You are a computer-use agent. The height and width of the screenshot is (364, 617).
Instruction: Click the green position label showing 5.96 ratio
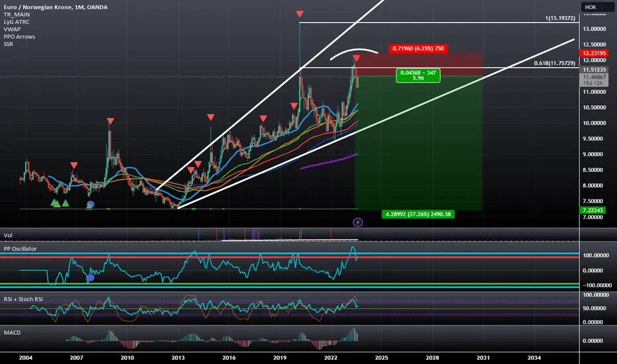pyautogui.click(x=418, y=75)
